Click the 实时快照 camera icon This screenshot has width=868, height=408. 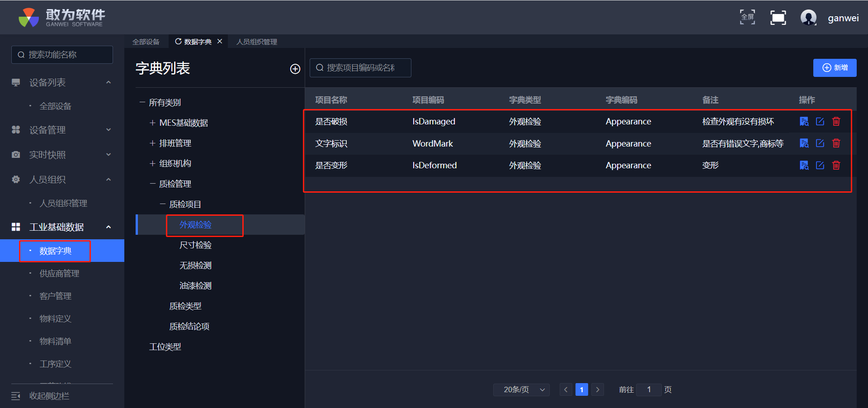click(x=16, y=155)
